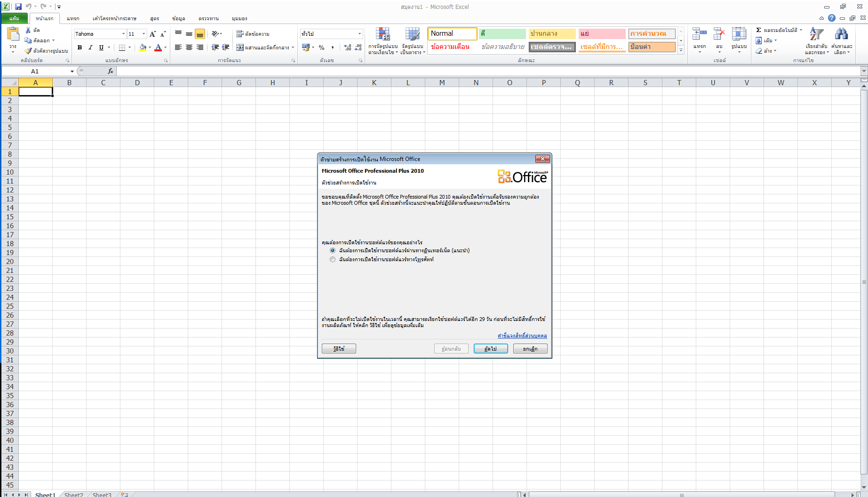Click the Decrease Decimal icon
This screenshot has width=868, height=497.
click(358, 48)
